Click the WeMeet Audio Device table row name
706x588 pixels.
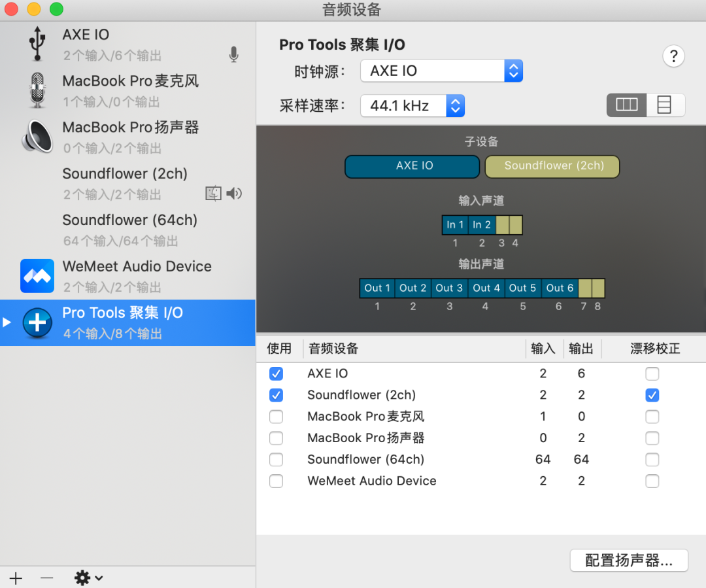coord(372,481)
